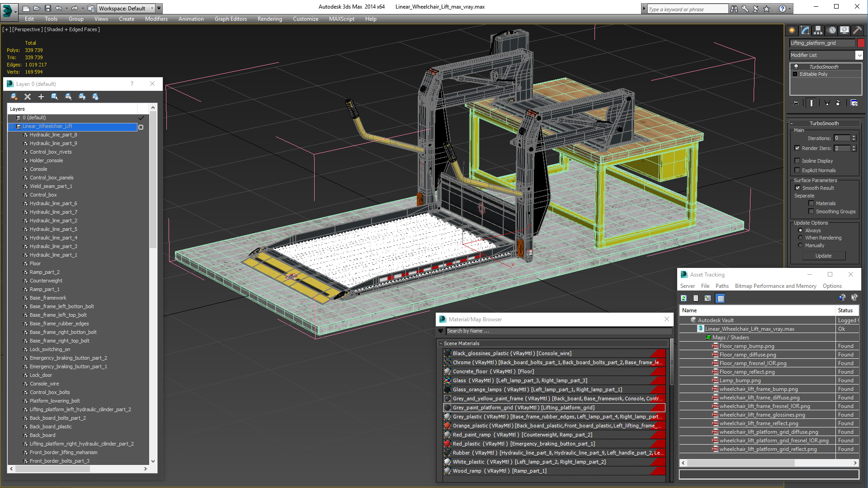Toggle Smooth Result checkbox
Image resolution: width=868 pixels, height=488 pixels.
pyautogui.click(x=797, y=188)
